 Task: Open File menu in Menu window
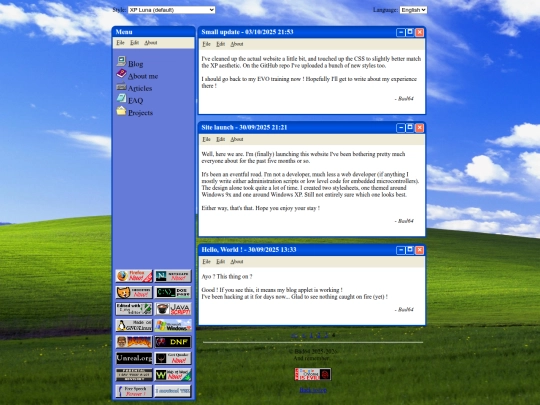click(x=120, y=43)
